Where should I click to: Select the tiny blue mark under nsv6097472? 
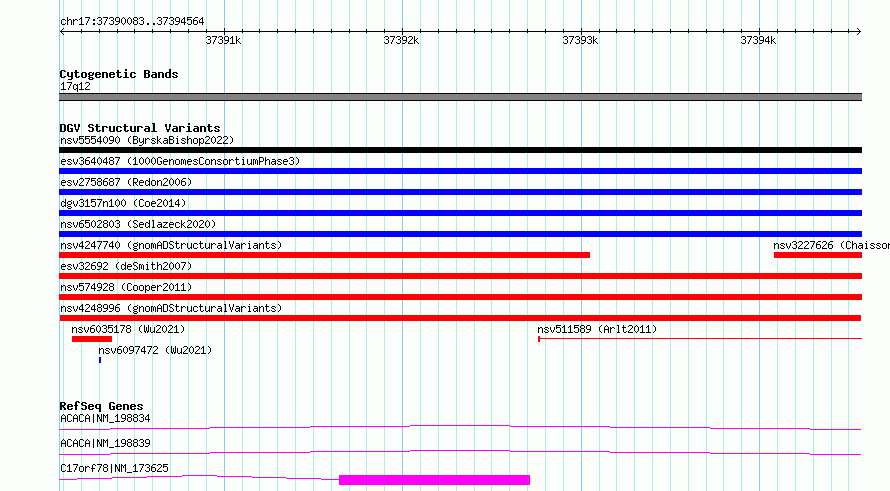pos(100,360)
